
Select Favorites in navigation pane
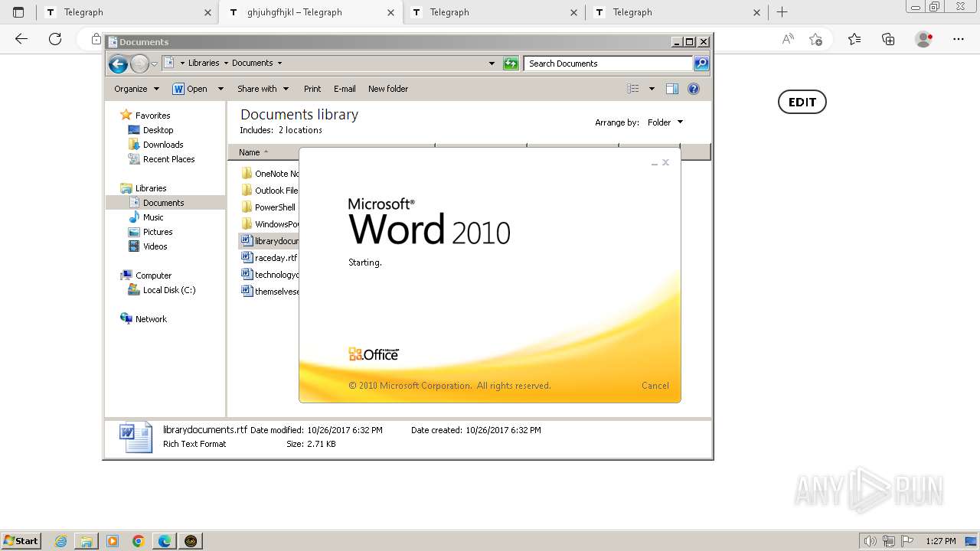pos(152,116)
